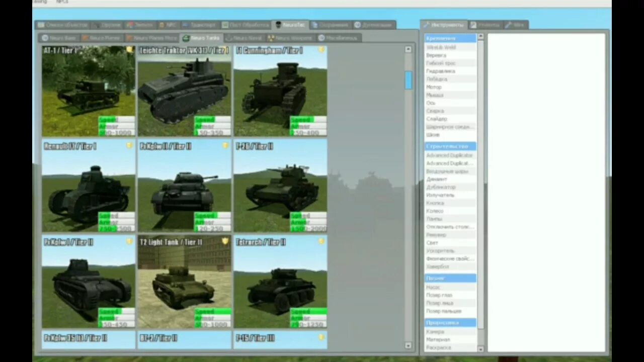Screen dimensions: 644x362
Task: Collapse the Крепления tool category
Action: click(x=450, y=38)
